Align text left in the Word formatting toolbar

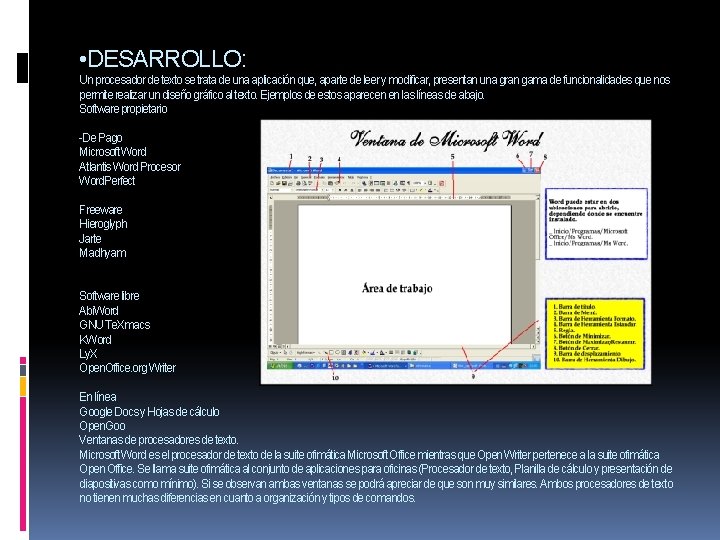click(x=360, y=190)
